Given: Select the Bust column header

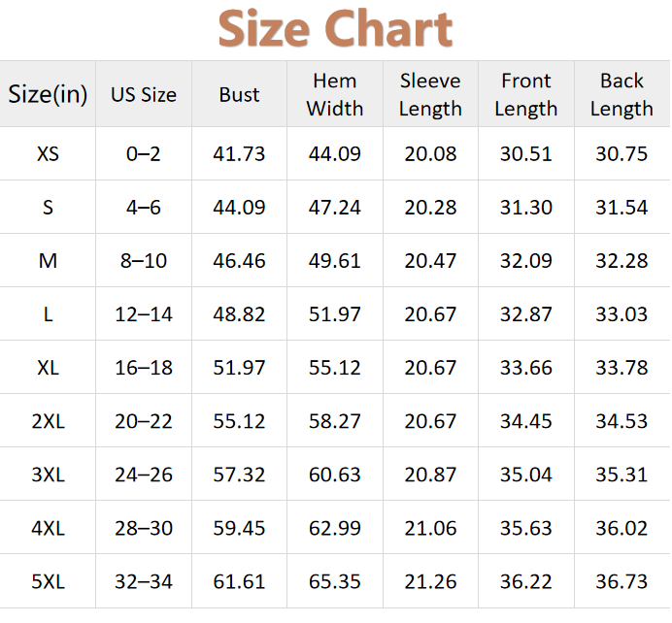Looking at the screenshot, I should pyautogui.click(x=239, y=94).
